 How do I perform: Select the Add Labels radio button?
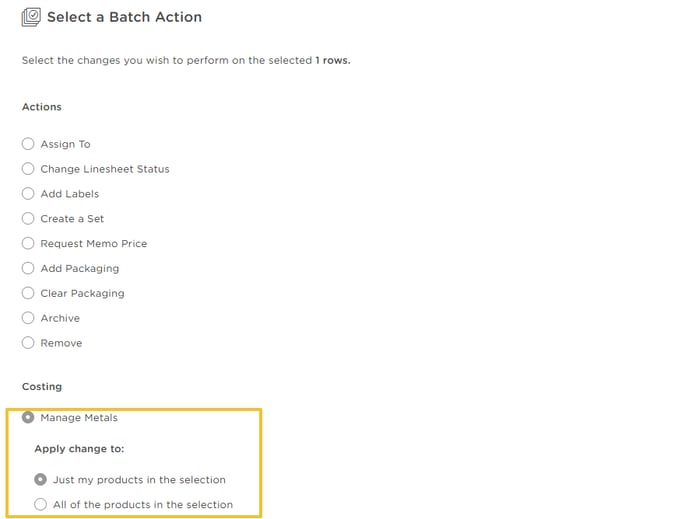[x=28, y=193]
